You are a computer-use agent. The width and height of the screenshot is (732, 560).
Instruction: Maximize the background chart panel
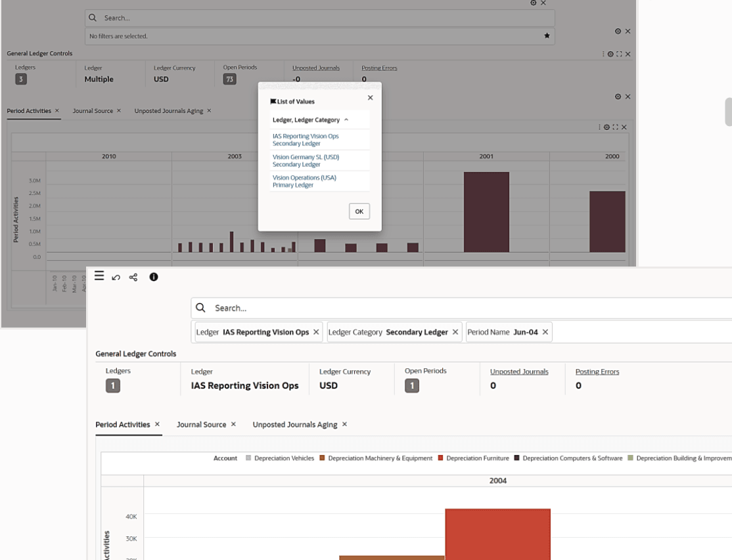tap(615, 127)
